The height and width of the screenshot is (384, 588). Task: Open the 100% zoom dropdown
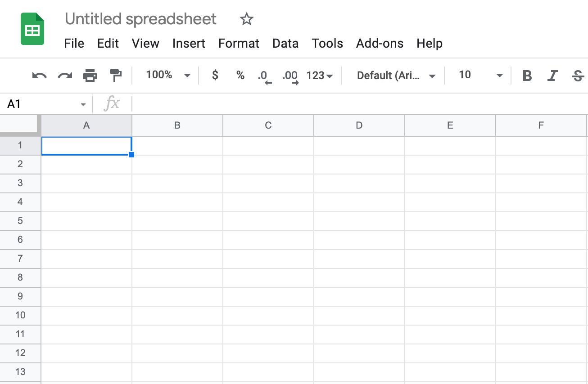click(168, 75)
